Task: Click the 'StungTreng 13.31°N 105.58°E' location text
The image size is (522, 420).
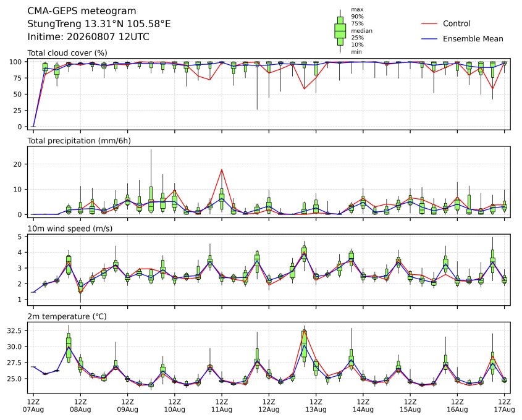Action: [x=99, y=24]
